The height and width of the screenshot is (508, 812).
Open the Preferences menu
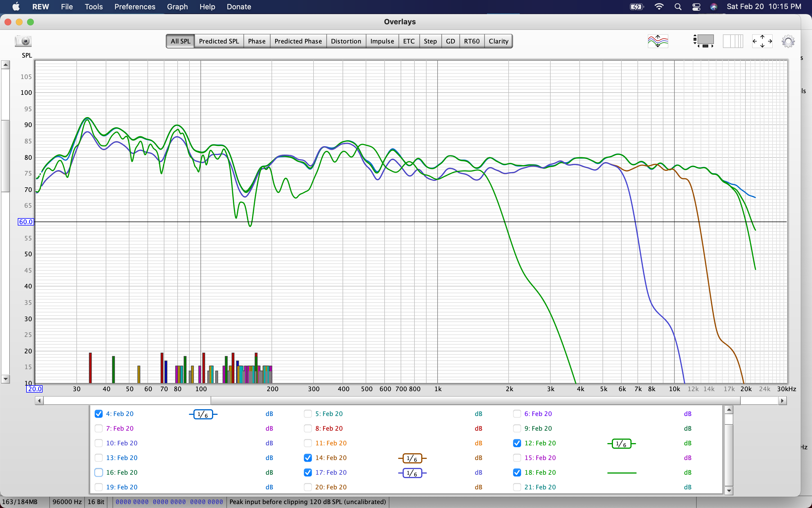134,7
